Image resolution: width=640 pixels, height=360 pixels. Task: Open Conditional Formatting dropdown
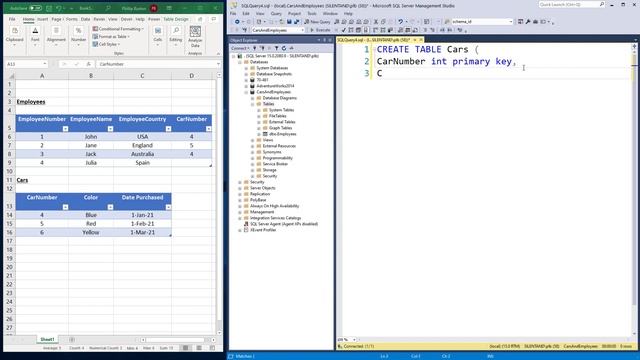118,29
